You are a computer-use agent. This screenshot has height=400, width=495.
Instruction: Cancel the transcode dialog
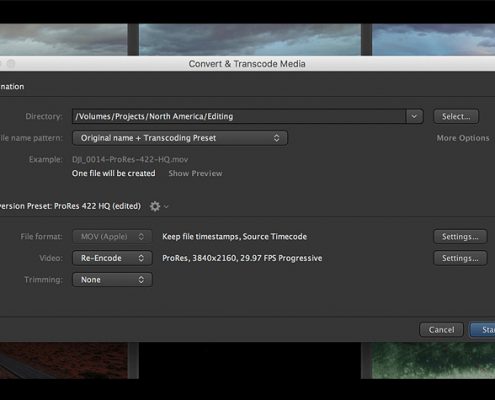click(441, 330)
